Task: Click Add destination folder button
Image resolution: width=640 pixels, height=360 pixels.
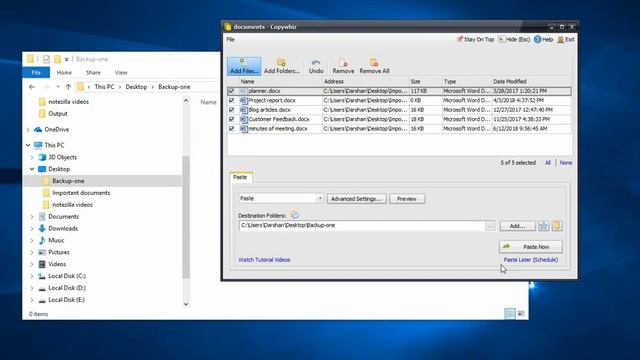Action: click(517, 226)
